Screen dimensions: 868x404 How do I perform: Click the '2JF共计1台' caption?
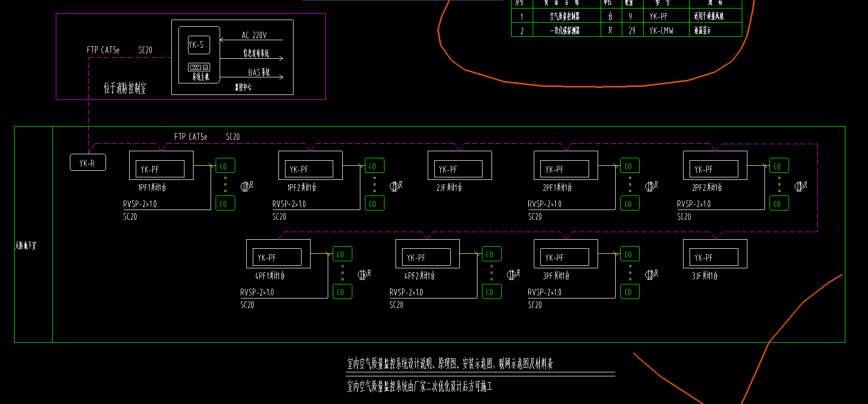click(449, 187)
